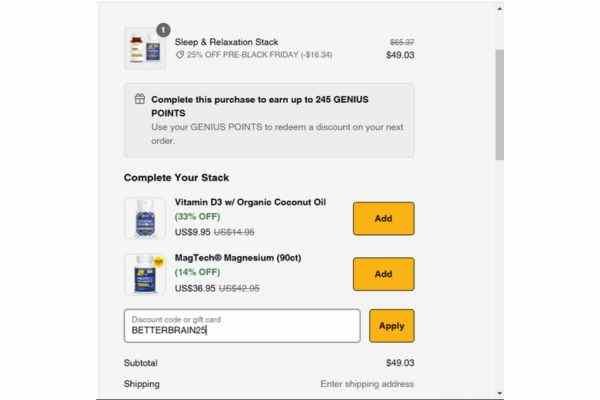Screen dimensions: 600x400
Task: Click scrollbar up arrow at top
Action: click(499, 8)
